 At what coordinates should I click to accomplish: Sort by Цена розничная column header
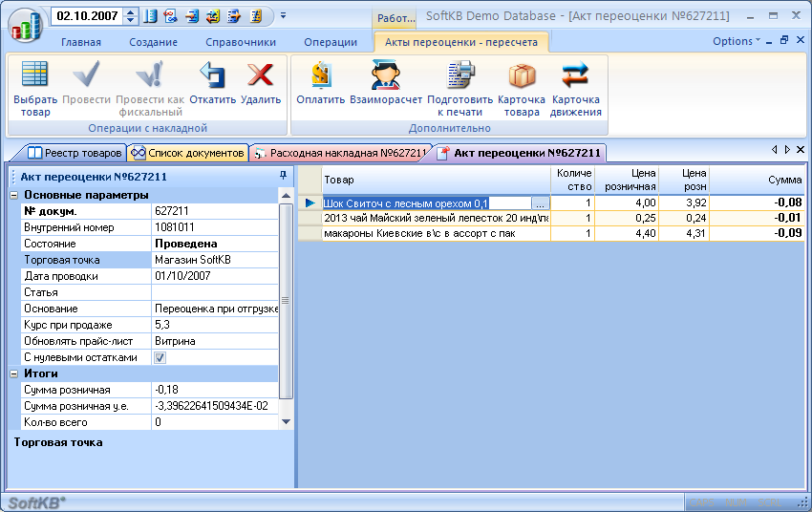click(626, 181)
